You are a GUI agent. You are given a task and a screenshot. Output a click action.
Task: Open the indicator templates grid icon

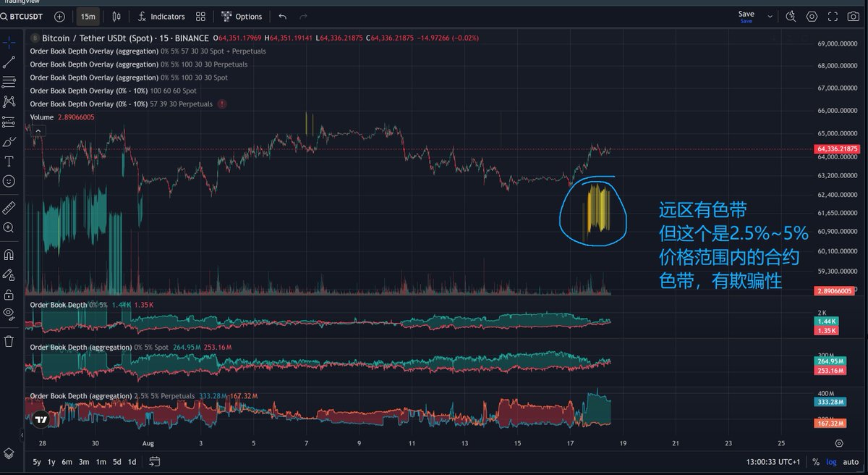(x=200, y=16)
